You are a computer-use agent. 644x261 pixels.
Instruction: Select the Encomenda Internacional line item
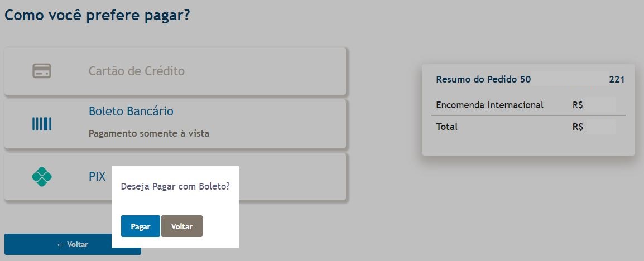pos(489,105)
